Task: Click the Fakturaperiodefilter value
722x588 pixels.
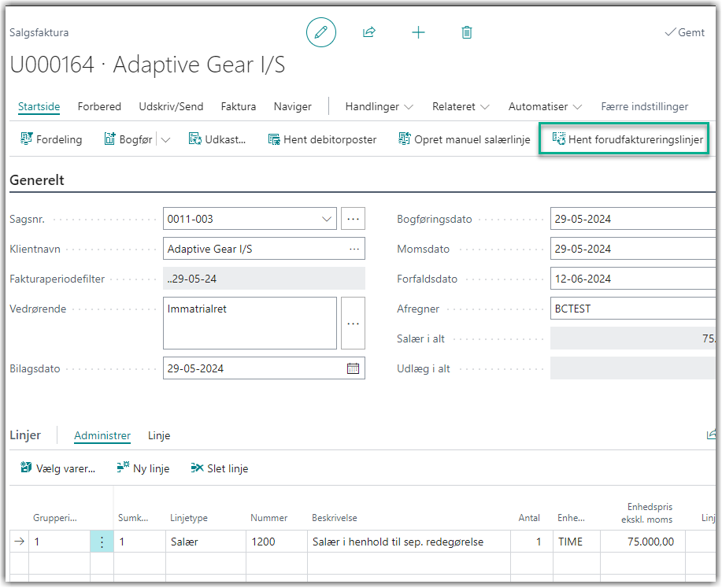Action: [x=264, y=279]
